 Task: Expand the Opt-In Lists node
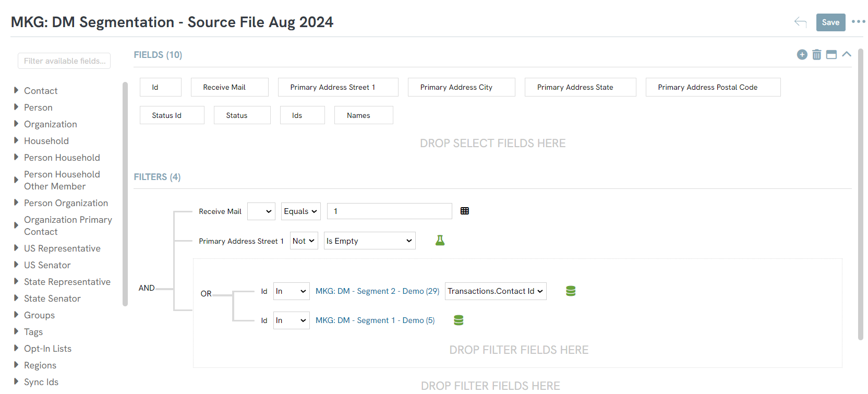point(16,348)
